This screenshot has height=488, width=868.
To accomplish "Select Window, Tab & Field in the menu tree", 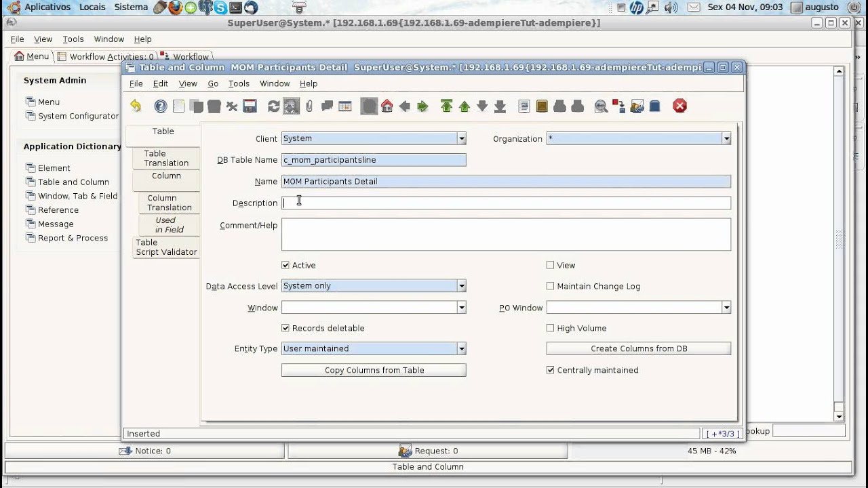I will (77, 196).
